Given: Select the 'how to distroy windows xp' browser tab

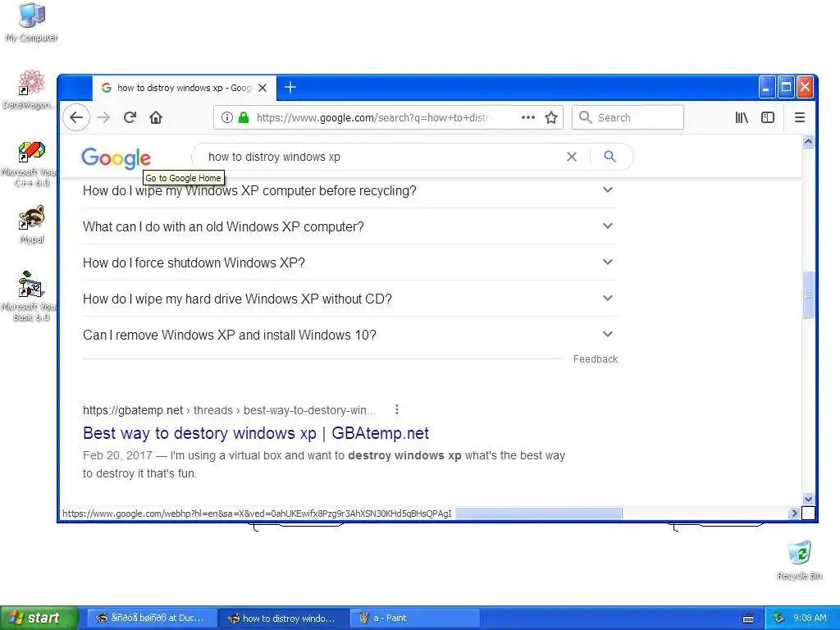Looking at the screenshot, I should point(185,88).
